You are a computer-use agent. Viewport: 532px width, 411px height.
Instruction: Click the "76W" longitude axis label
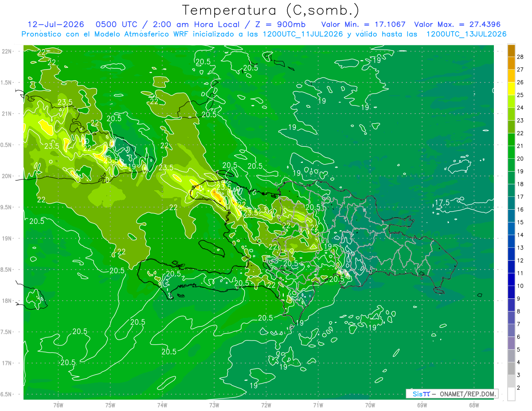(58, 405)
